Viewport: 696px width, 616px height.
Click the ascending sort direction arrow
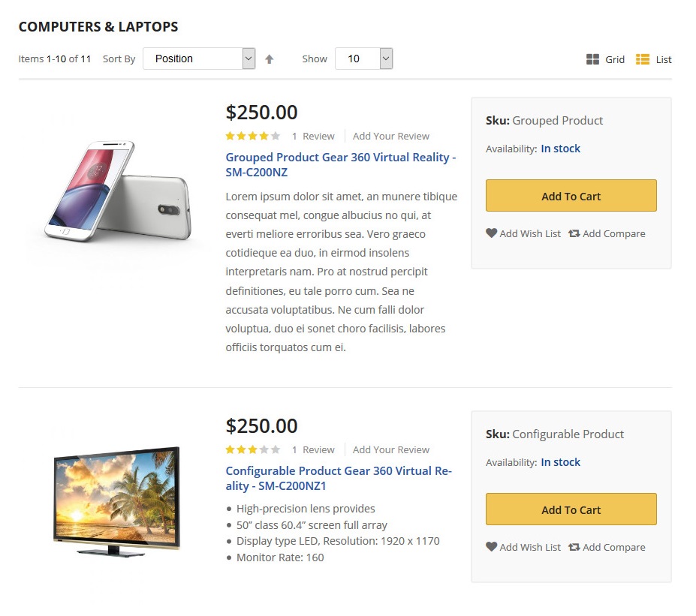(270, 59)
